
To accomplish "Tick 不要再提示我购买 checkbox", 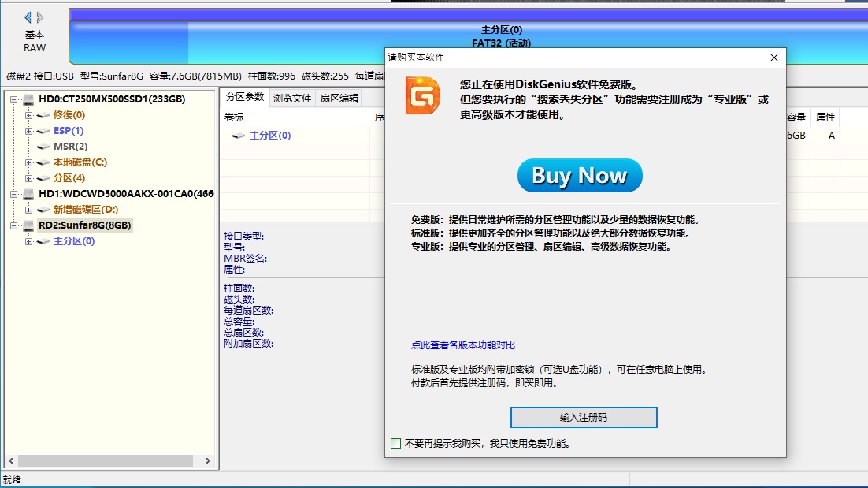I will tap(396, 443).
